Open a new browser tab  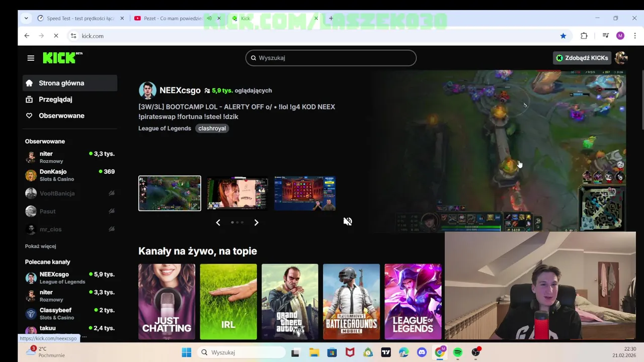point(331,18)
